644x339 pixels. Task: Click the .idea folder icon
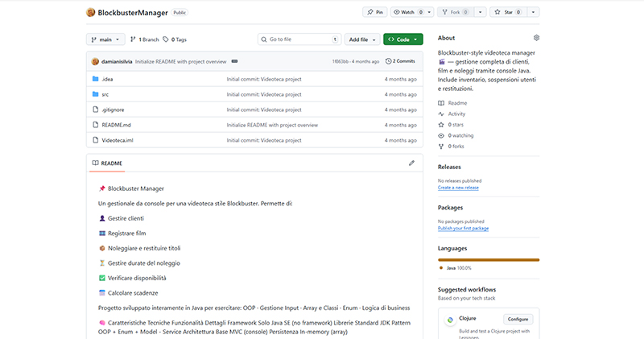[95, 79]
